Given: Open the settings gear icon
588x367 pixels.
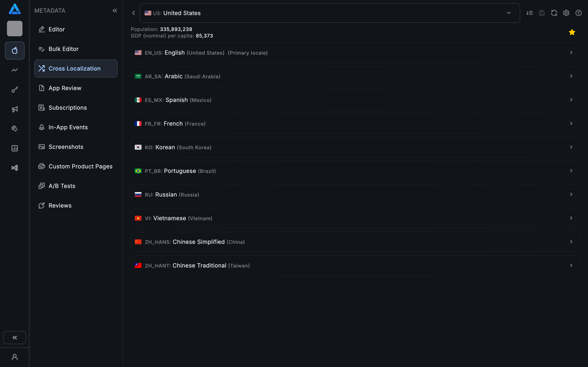Looking at the screenshot, I should click(x=566, y=13).
